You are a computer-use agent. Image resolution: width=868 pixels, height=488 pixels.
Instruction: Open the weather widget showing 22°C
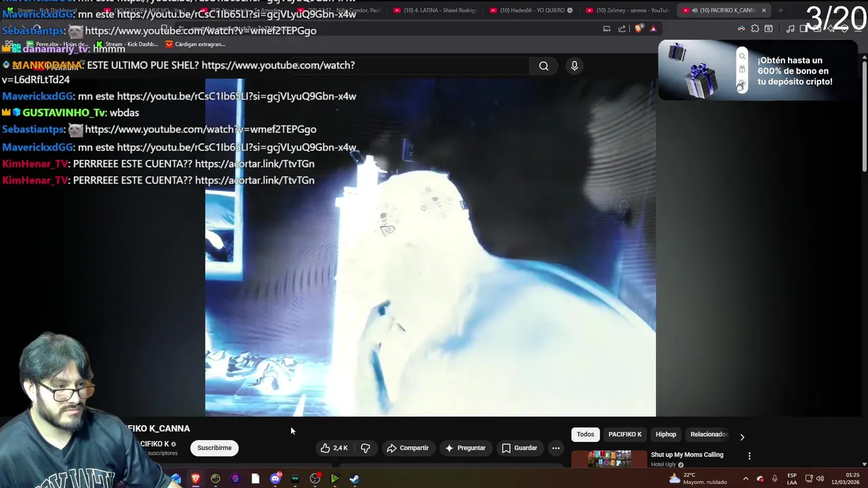(698, 479)
